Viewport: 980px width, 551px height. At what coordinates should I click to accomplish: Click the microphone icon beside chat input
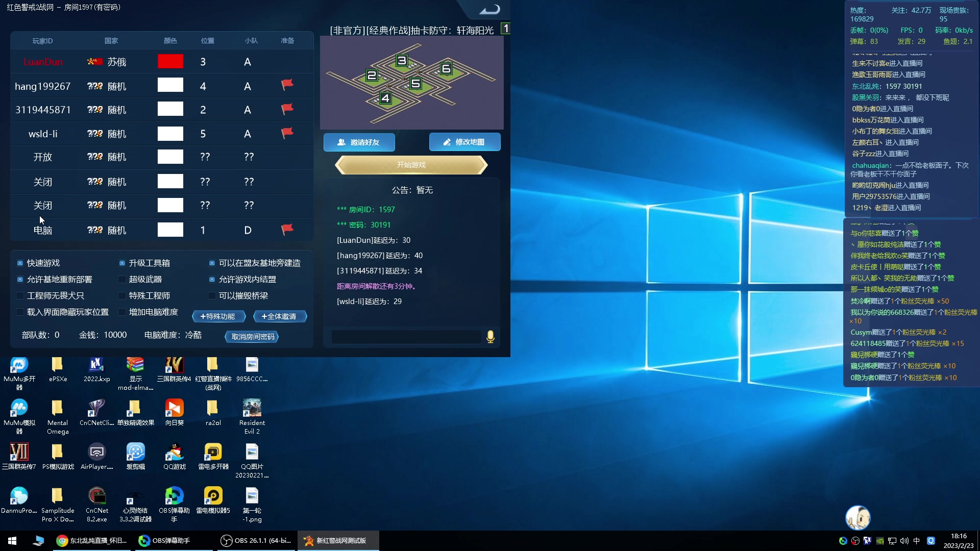[491, 337]
